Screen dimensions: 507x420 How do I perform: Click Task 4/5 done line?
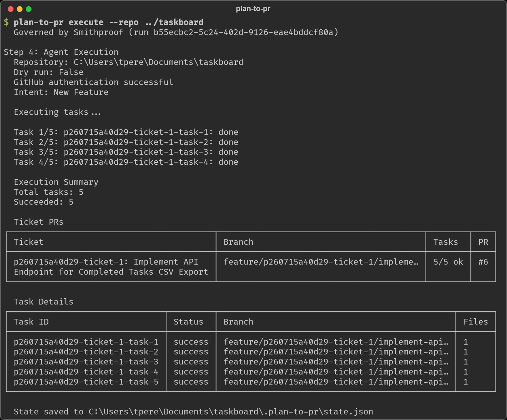click(x=126, y=162)
